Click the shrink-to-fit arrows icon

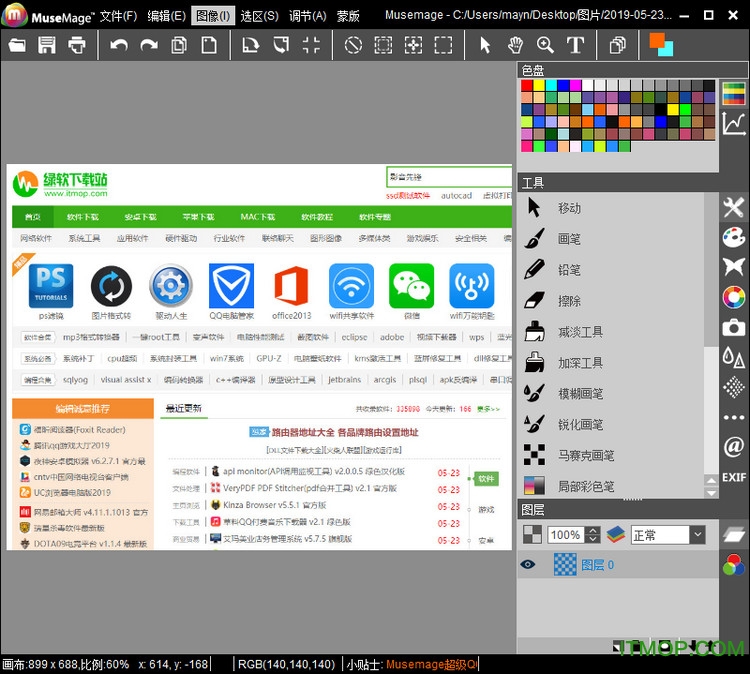pyautogui.click(x=311, y=45)
